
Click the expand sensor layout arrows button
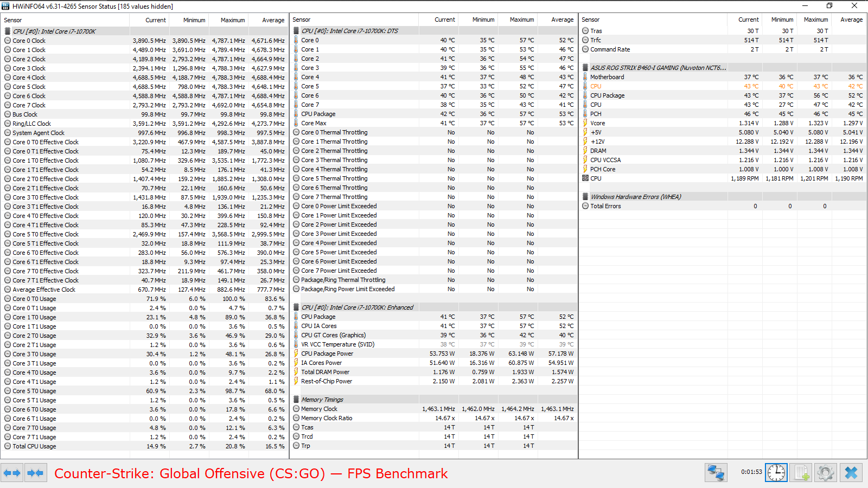12,473
